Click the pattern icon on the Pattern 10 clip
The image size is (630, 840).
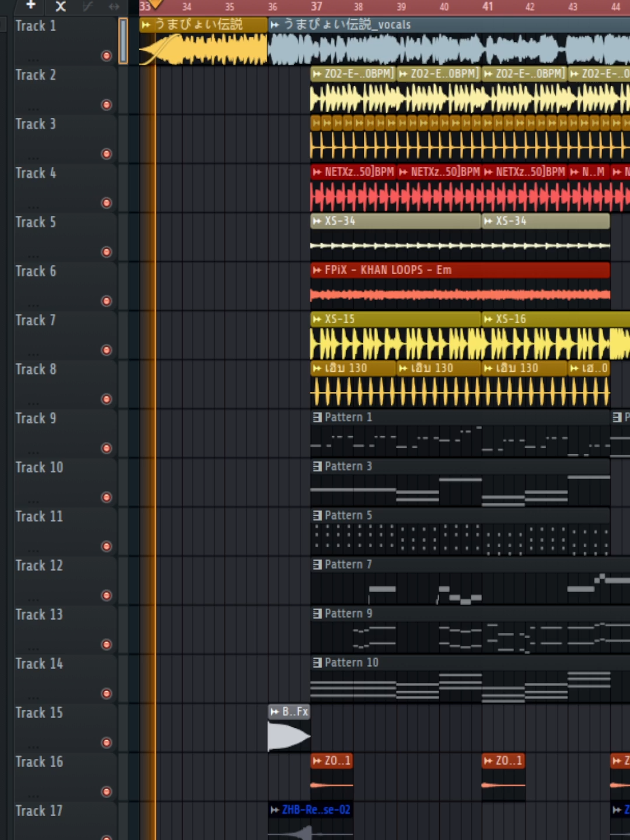(x=317, y=662)
